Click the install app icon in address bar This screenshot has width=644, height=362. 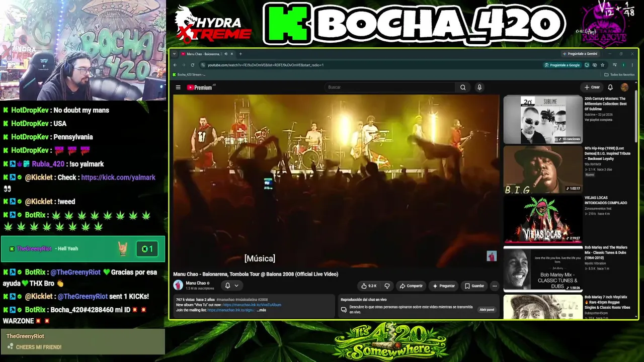[x=587, y=65]
